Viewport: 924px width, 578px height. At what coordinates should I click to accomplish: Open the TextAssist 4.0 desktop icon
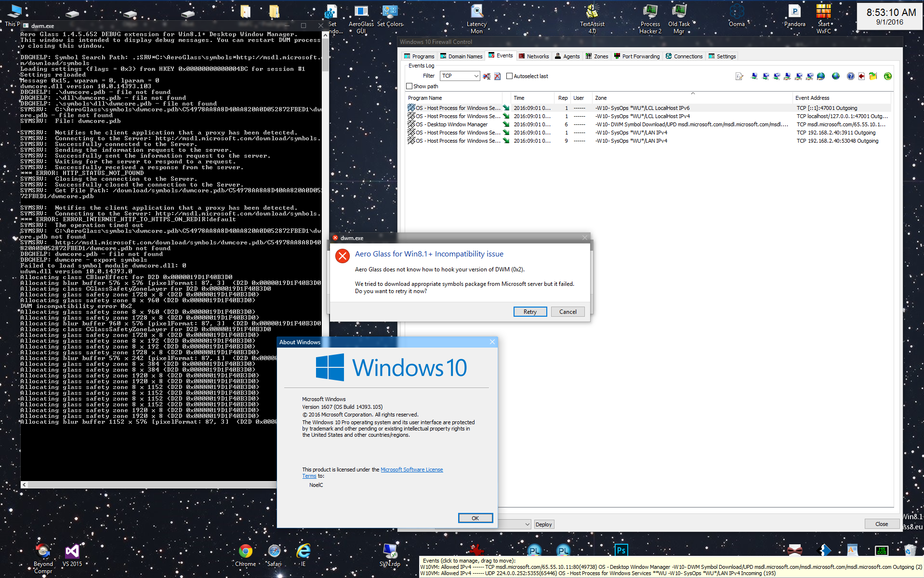coord(592,19)
